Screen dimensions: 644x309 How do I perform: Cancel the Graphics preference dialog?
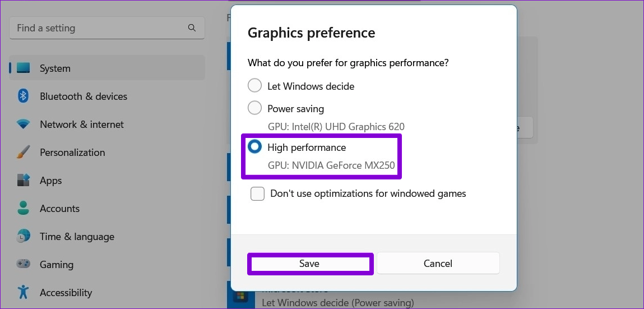(x=438, y=264)
